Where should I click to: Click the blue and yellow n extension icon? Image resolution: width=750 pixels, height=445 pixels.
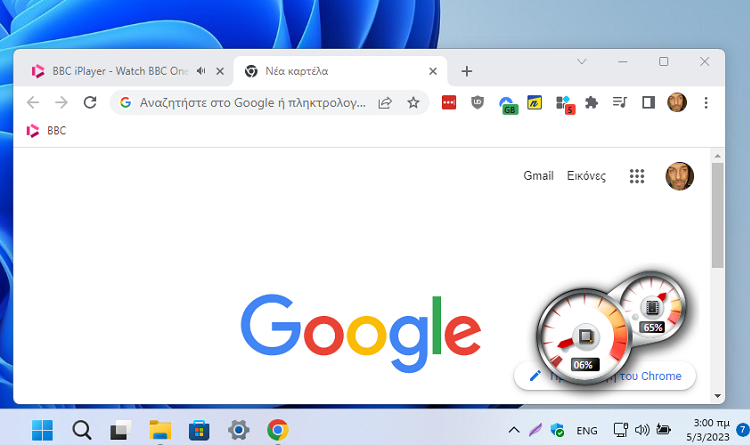pos(534,102)
